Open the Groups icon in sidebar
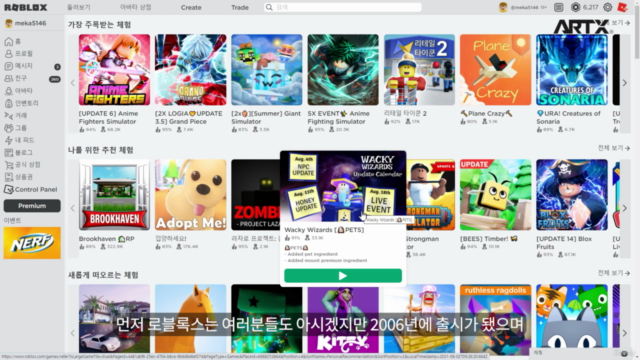The image size is (640, 360). (9, 128)
